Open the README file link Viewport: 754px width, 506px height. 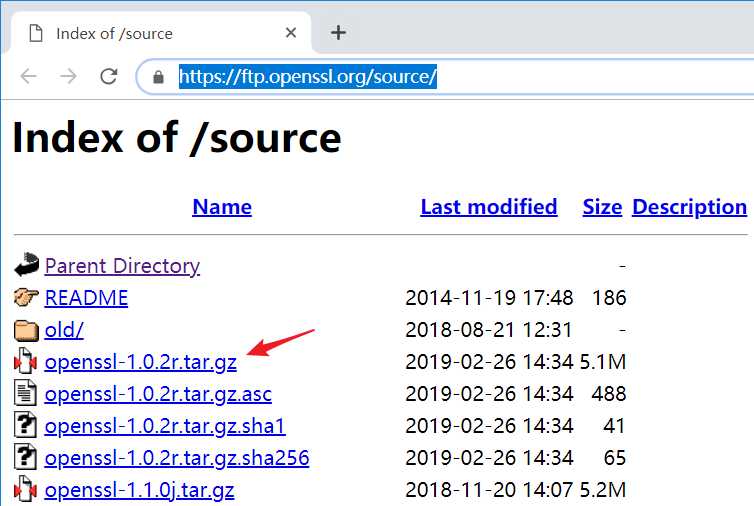tap(86, 298)
